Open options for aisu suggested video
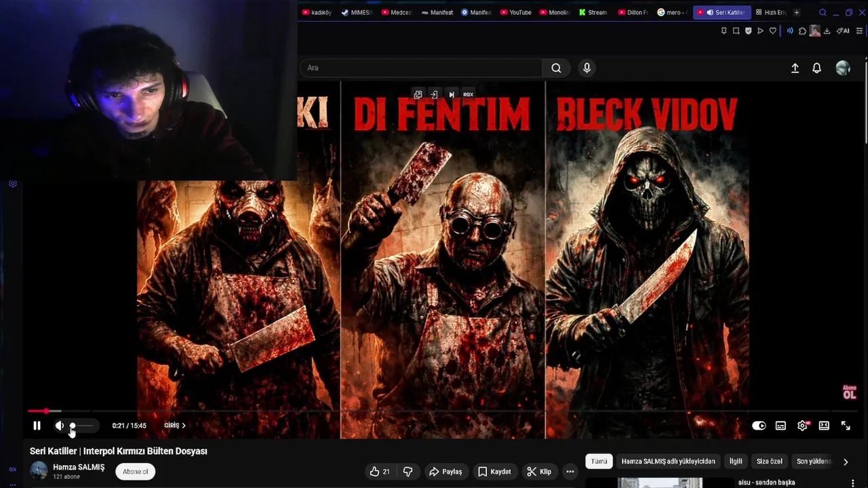Image resolution: width=868 pixels, height=488 pixels. pyautogui.click(x=852, y=483)
